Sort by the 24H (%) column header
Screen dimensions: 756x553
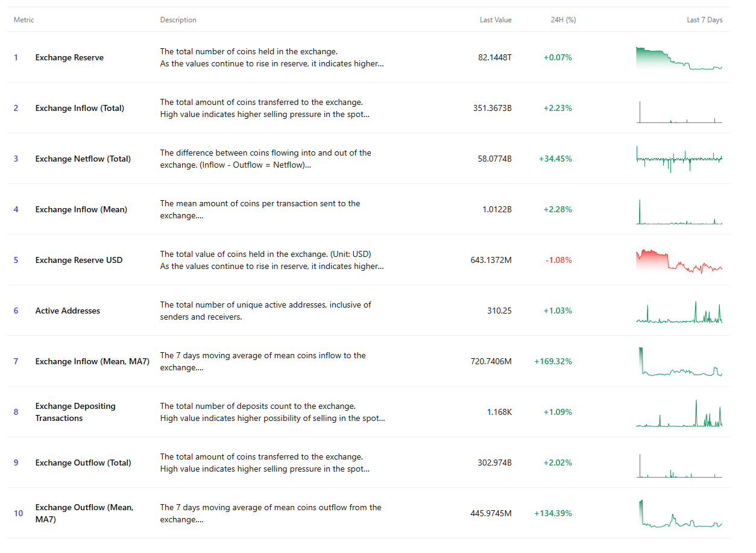(x=562, y=19)
